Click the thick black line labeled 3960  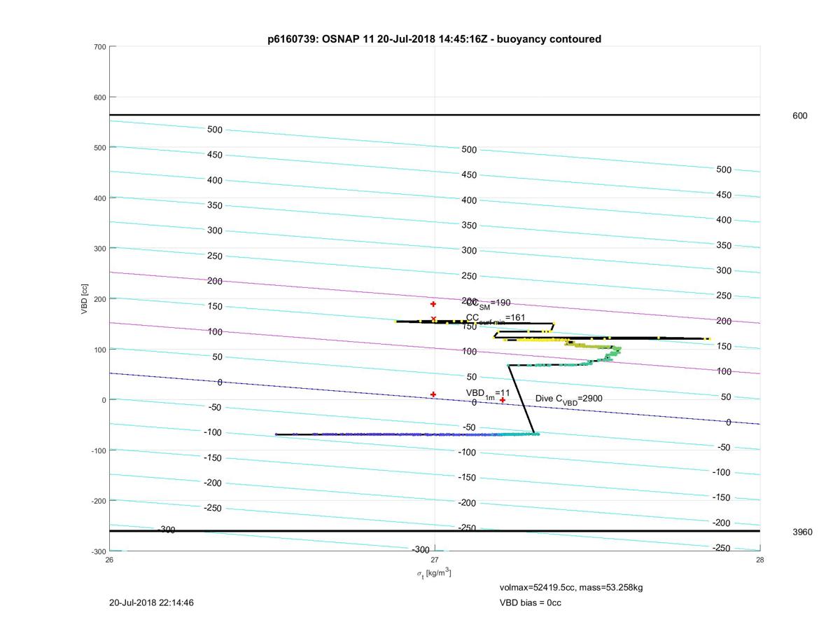pos(435,531)
